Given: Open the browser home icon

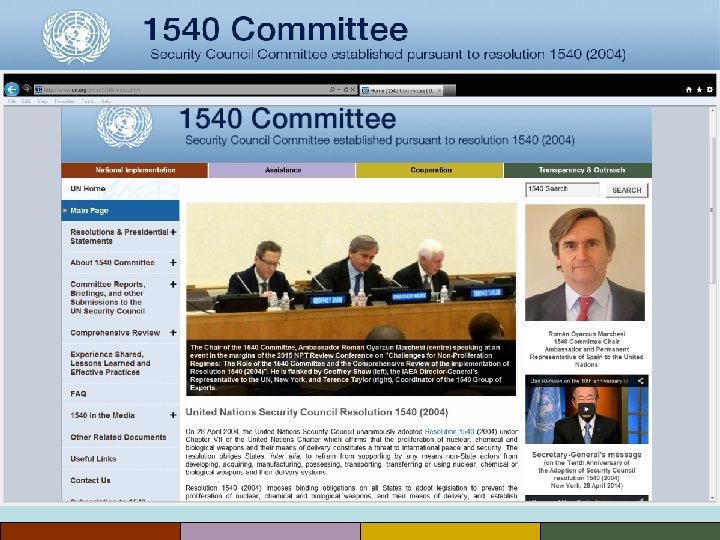Looking at the screenshot, I should pyautogui.click(x=689, y=90).
